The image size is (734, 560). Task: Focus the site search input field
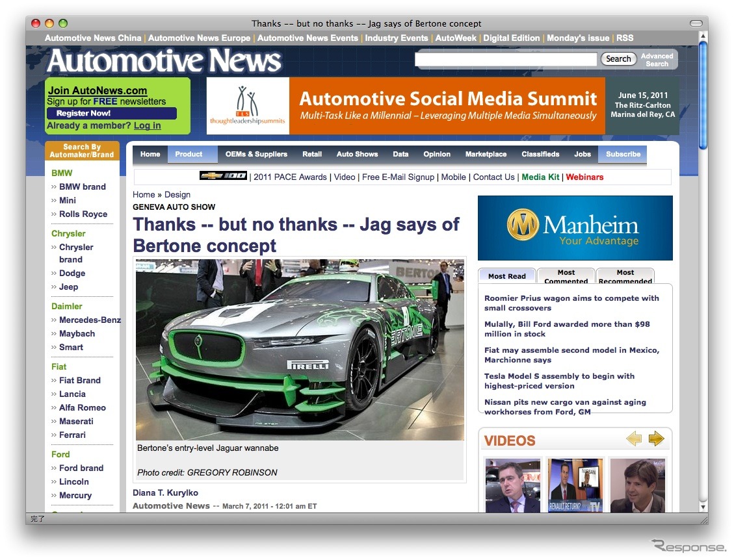[506, 59]
